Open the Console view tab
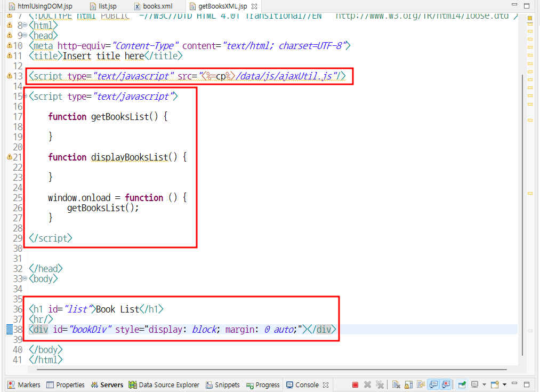Image resolution: width=540 pixels, height=392 pixels. 307,385
